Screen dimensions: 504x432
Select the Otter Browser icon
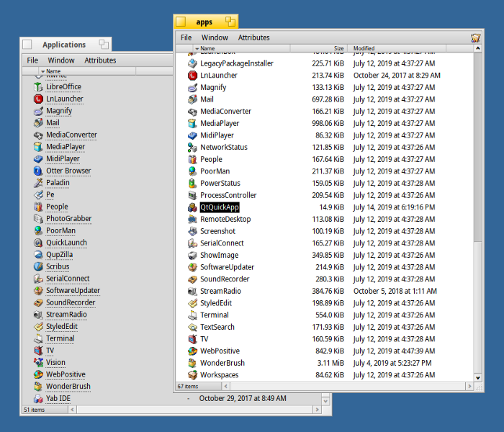click(38, 171)
